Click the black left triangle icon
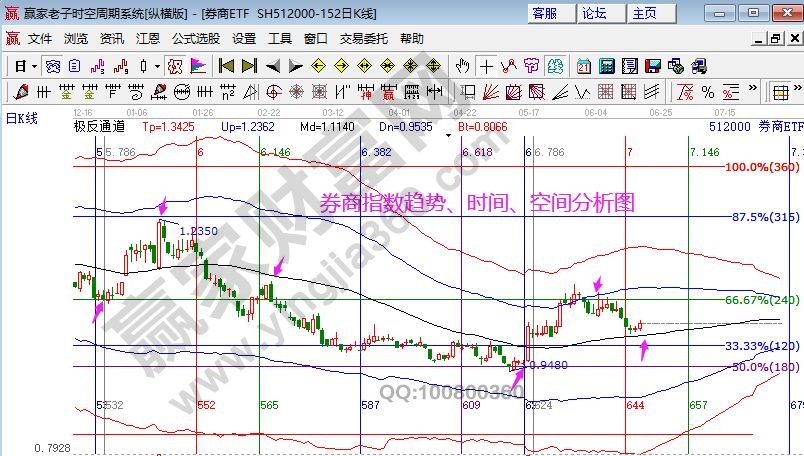This screenshot has width=804, height=456. [x=273, y=66]
